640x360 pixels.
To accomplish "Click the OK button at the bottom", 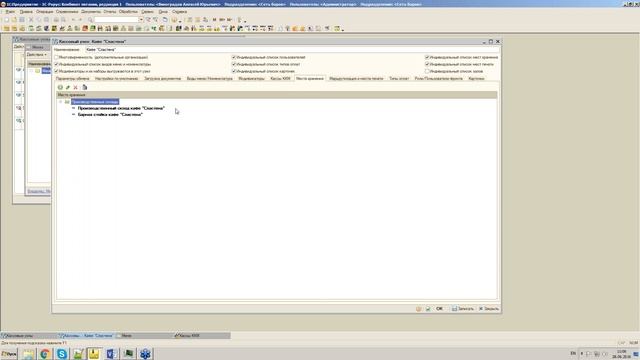I will pos(440,309).
